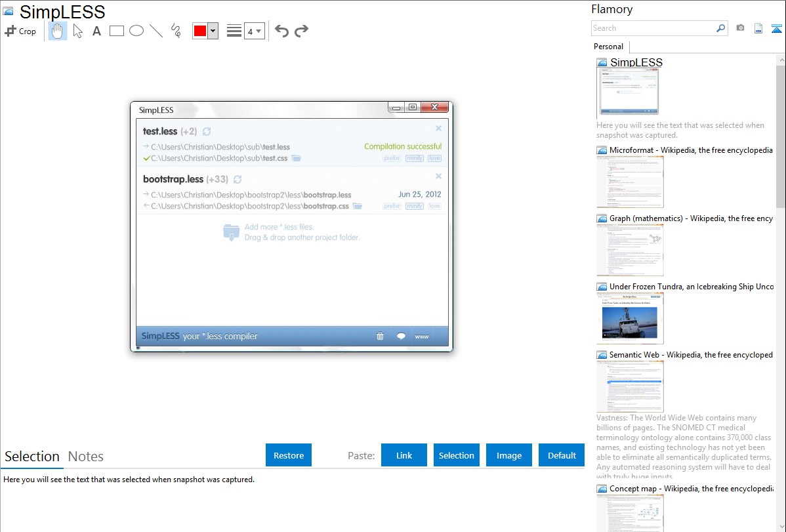786x532 pixels.
Task: Open the line width 4 dropdown
Action: pos(254,31)
